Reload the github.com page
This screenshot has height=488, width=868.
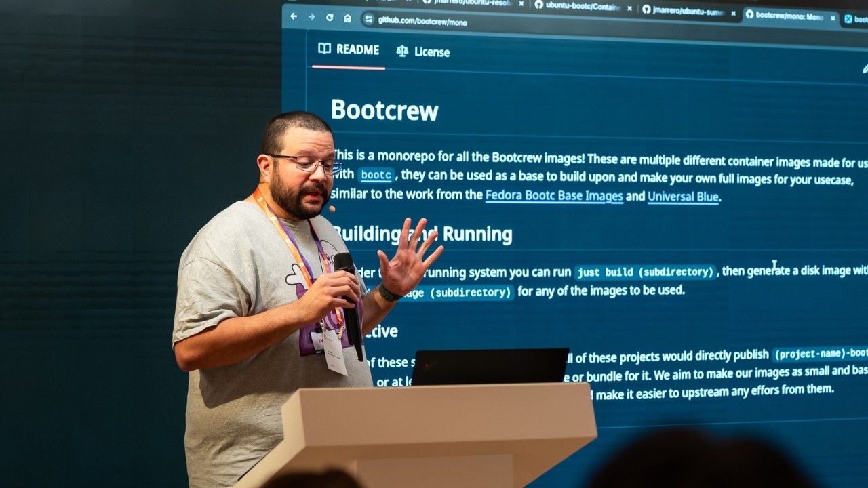[330, 18]
